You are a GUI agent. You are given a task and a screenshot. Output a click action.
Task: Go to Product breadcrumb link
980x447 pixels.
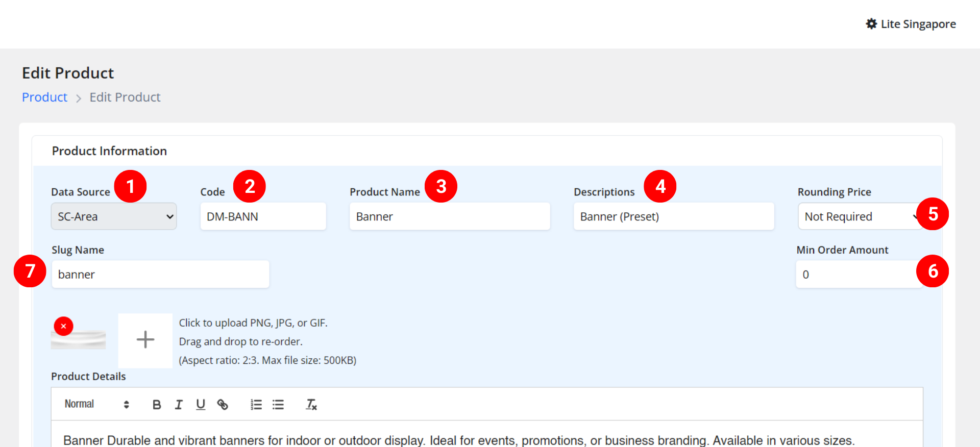[44, 97]
